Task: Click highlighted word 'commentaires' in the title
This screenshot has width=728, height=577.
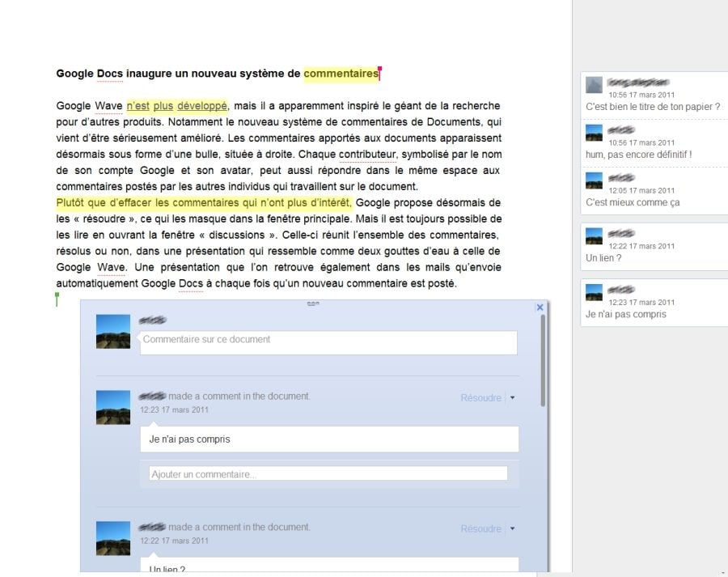Action: (341, 74)
